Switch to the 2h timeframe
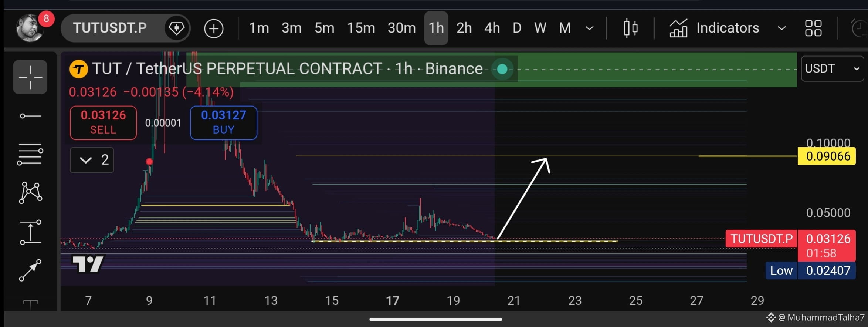Viewport: 868px width, 327px height. tap(464, 28)
